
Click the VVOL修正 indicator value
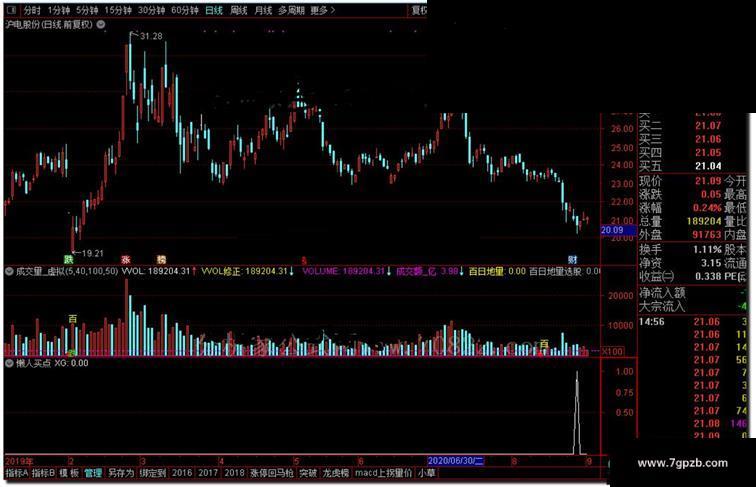(x=266, y=271)
